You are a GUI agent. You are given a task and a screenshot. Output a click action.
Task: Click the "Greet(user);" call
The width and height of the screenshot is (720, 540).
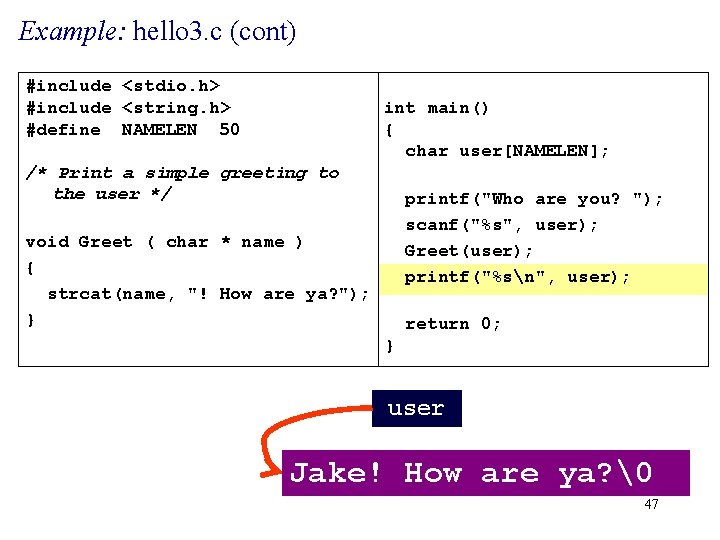tap(468, 251)
